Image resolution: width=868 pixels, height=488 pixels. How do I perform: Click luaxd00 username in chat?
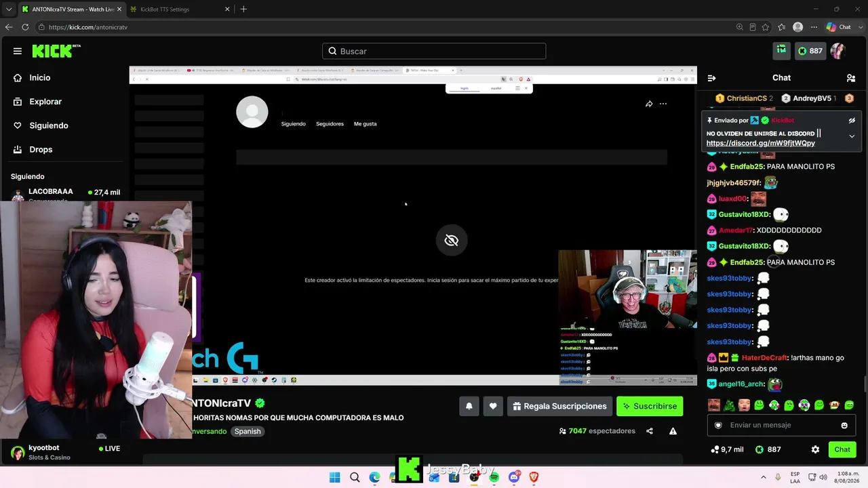(x=733, y=199)
